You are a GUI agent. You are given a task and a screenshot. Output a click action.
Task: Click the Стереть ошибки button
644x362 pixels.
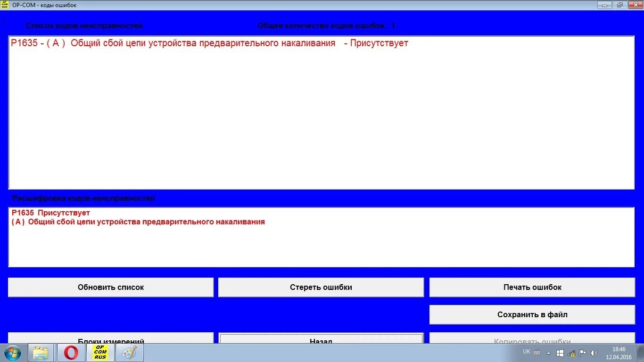coord(321,287)
